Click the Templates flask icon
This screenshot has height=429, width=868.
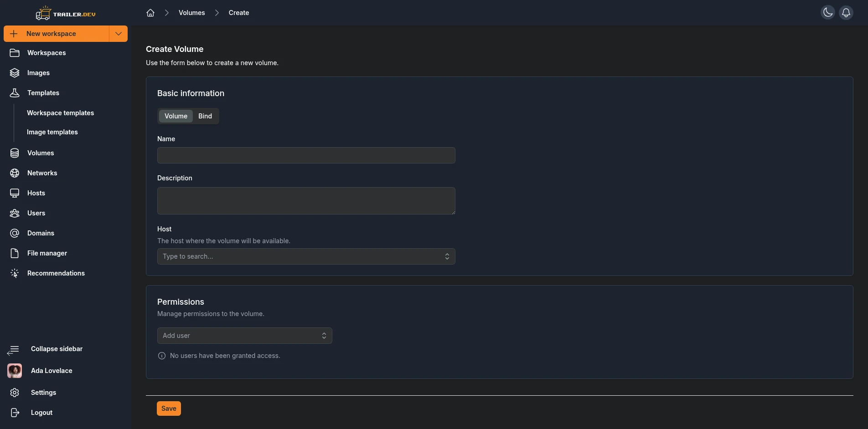pos(15,93)
